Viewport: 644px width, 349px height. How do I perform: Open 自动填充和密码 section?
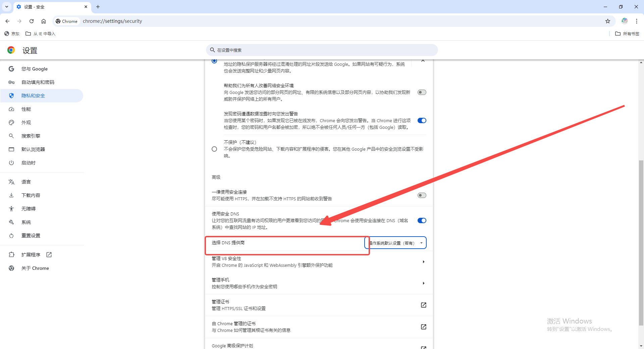tap(42, 82)
